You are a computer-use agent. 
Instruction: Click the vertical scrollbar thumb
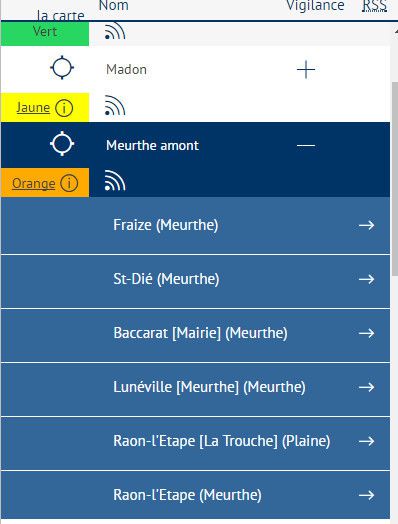tap(395, 179)
